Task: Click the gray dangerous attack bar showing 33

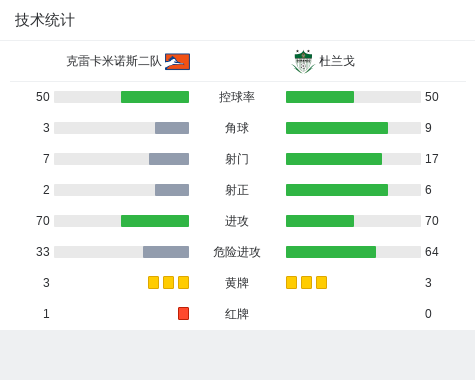Action: click(x=166, y=252)
